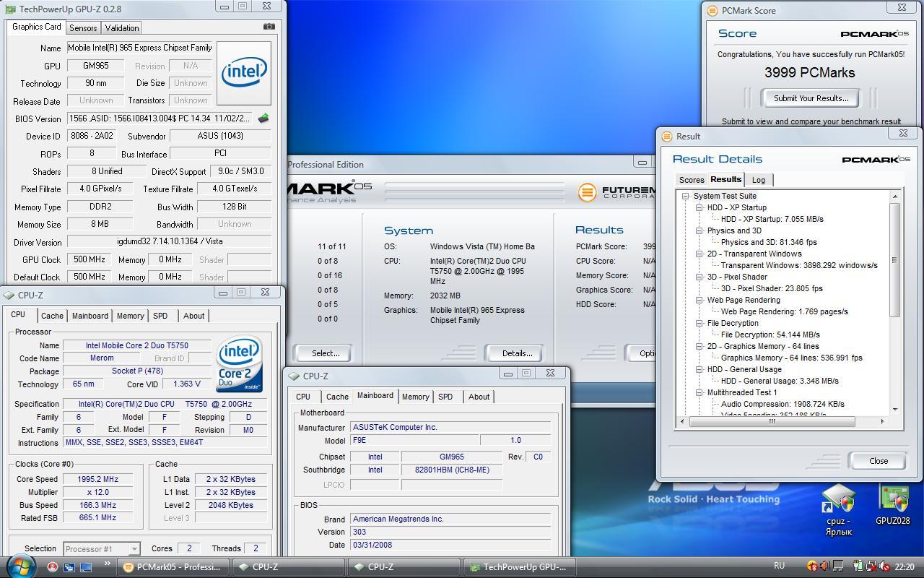
Task: Switch to the Sensors tab in GPU-Z
Action: pos(83,28)
